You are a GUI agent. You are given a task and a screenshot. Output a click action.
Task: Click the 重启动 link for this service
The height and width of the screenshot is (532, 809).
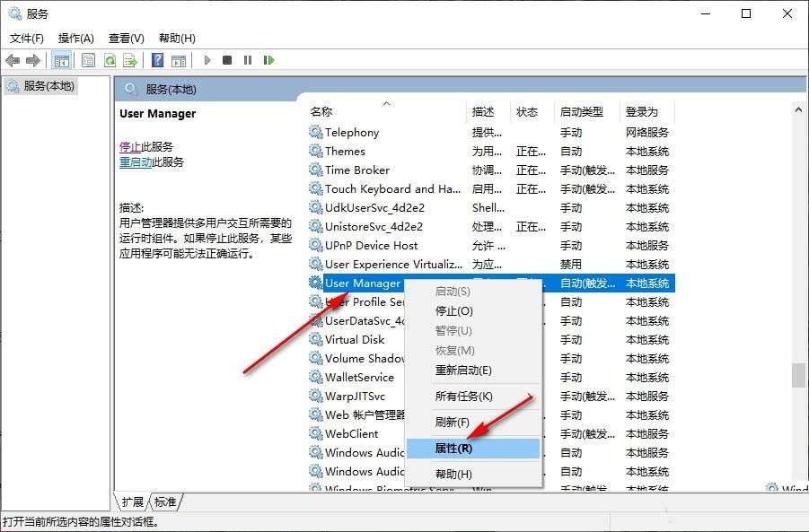tap(135, 162)
